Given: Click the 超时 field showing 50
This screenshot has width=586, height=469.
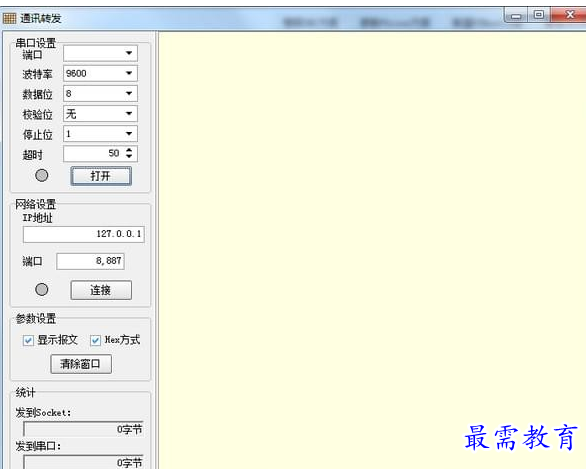Looking at the screenshot, I should 100,154.
